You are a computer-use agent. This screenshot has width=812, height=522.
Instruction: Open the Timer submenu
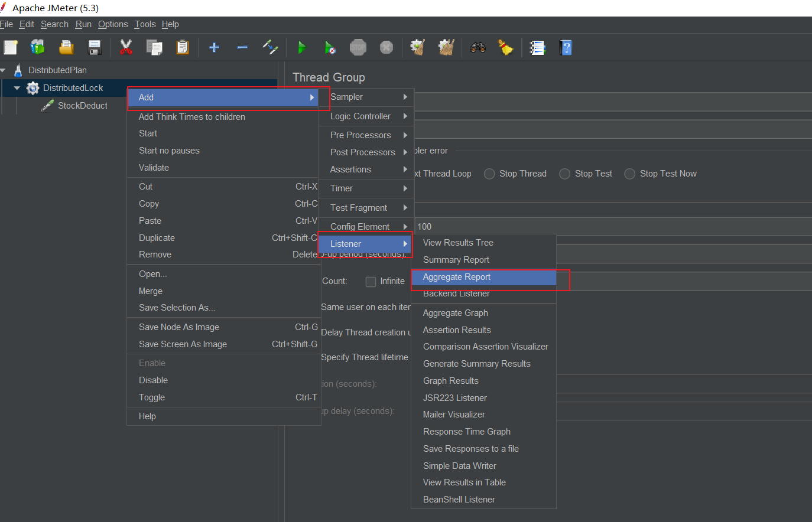[x=366, y=188]
